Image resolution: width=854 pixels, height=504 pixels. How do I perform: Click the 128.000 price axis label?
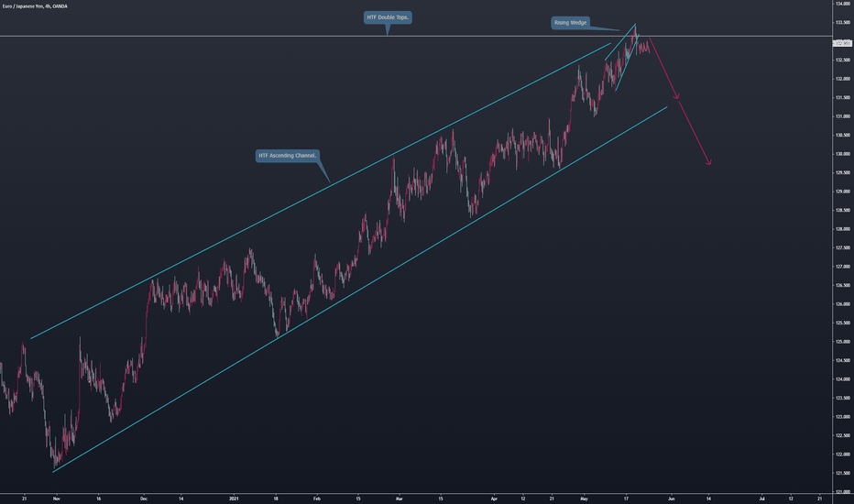pos(843,229)
